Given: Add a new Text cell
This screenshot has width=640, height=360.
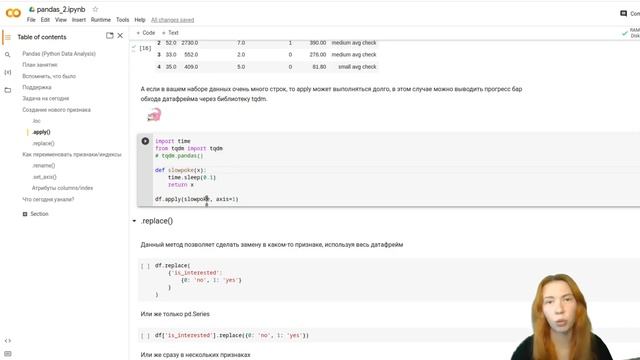Looking at the screenshot, I should [x=170, y=33].
